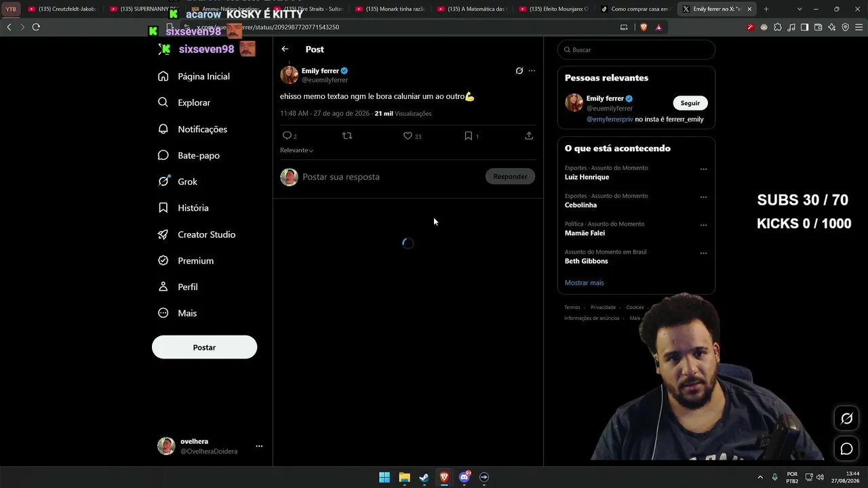
Task: Click the Brave Shields icon in address bar
Action: pos(644,27)
